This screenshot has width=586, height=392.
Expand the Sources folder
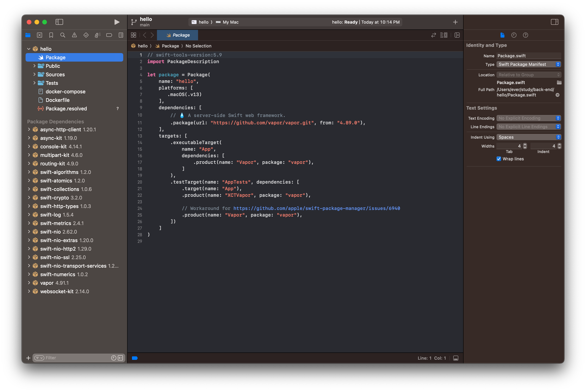coord(34,74)
